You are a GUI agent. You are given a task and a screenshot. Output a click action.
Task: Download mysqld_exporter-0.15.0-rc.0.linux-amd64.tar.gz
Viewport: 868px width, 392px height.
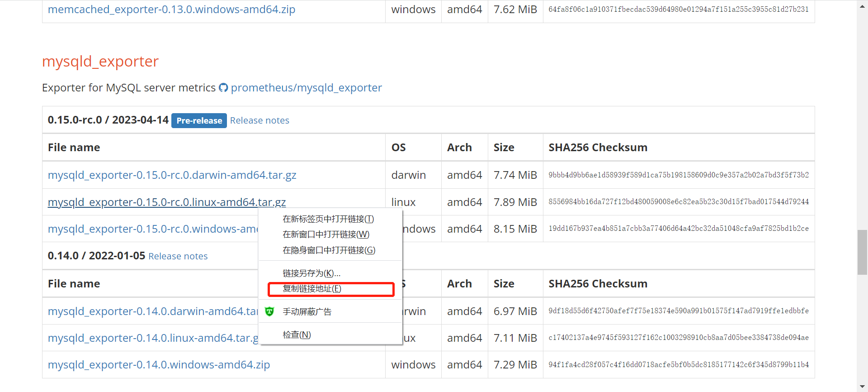(167, 202)
